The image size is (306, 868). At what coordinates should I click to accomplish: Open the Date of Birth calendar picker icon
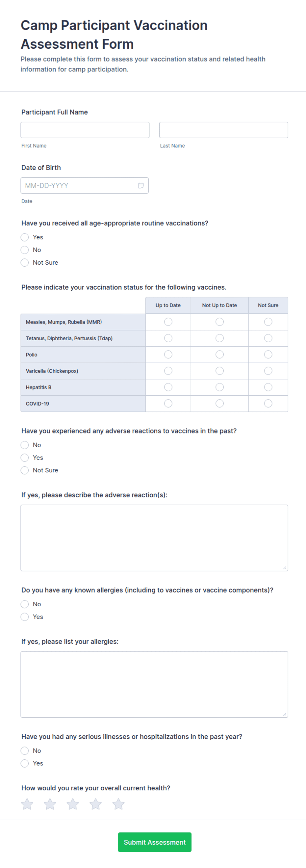[x=141, y=186]
